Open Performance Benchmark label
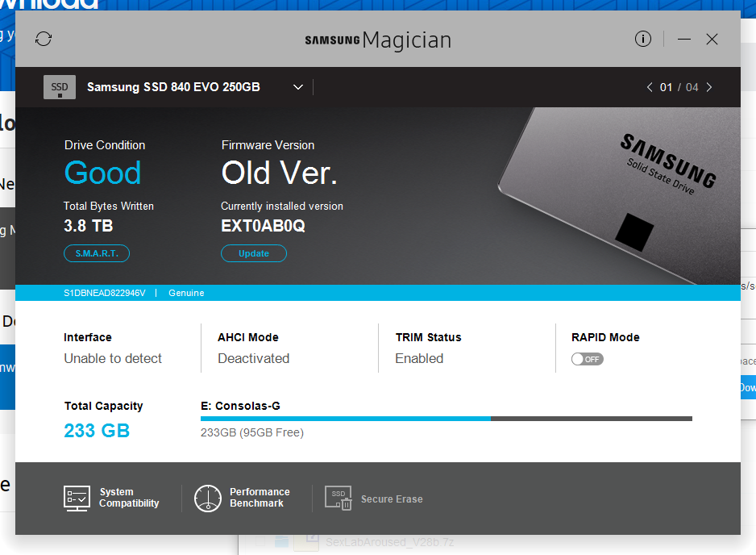The image size is (756, 555). (x=260, y=498)
